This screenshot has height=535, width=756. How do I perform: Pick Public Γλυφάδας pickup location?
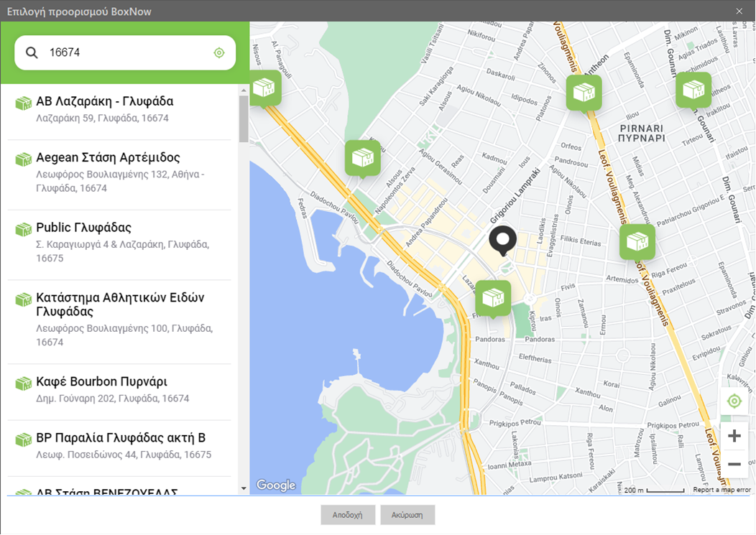pyautogui.click(x=119, y=243)
